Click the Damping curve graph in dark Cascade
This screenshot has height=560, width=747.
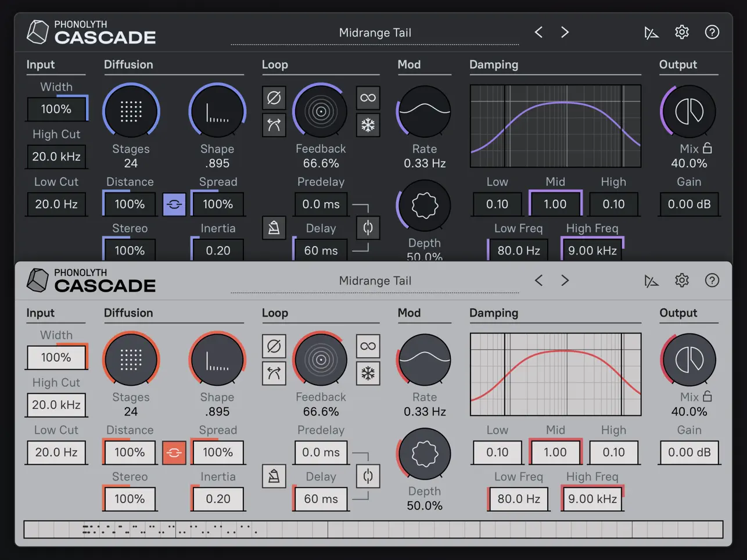(555, 126)
